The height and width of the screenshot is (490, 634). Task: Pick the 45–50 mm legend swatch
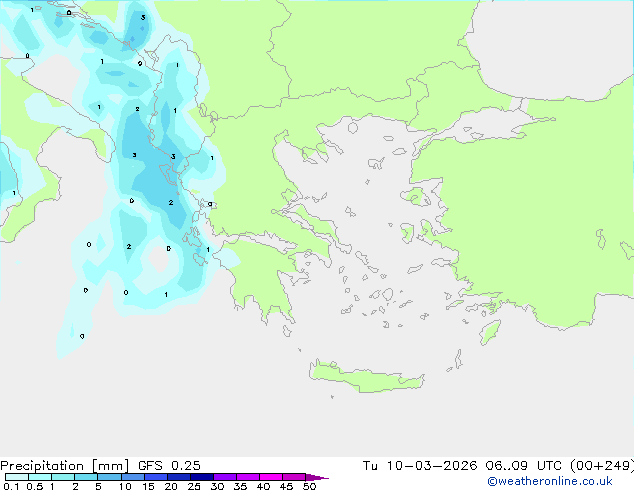coord(294,477)
